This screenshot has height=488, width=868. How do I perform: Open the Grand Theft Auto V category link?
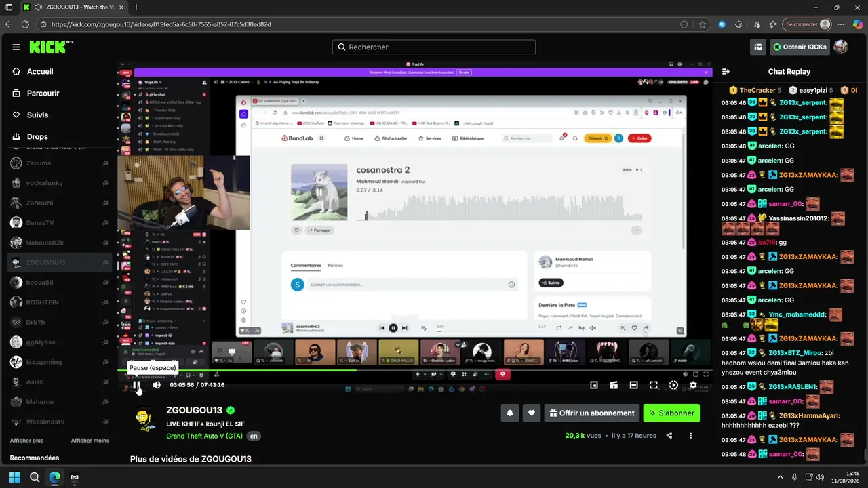click(x=204, y=436)
